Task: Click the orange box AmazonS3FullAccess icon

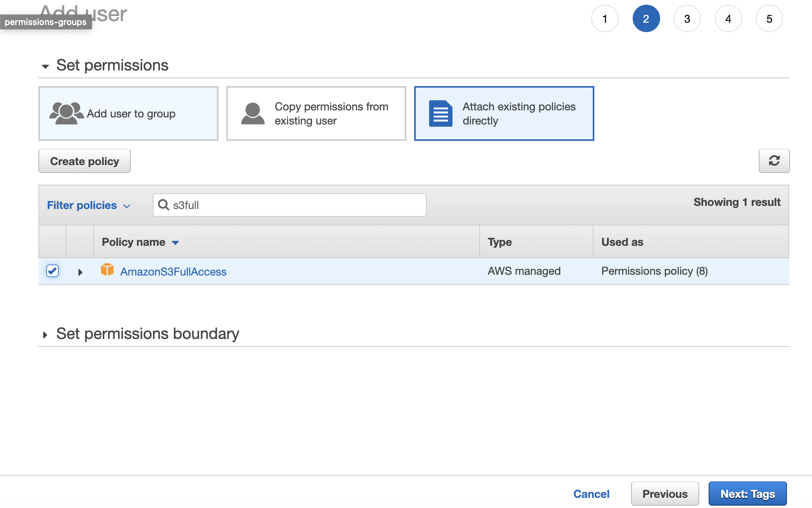Action: pos(107,270)
